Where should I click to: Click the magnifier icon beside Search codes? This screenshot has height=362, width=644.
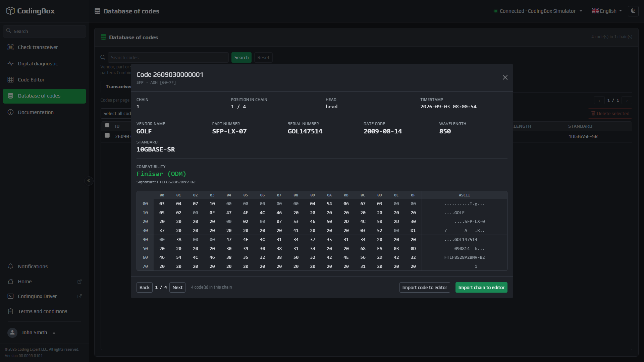pyautogui.click(x=103, y=58)
